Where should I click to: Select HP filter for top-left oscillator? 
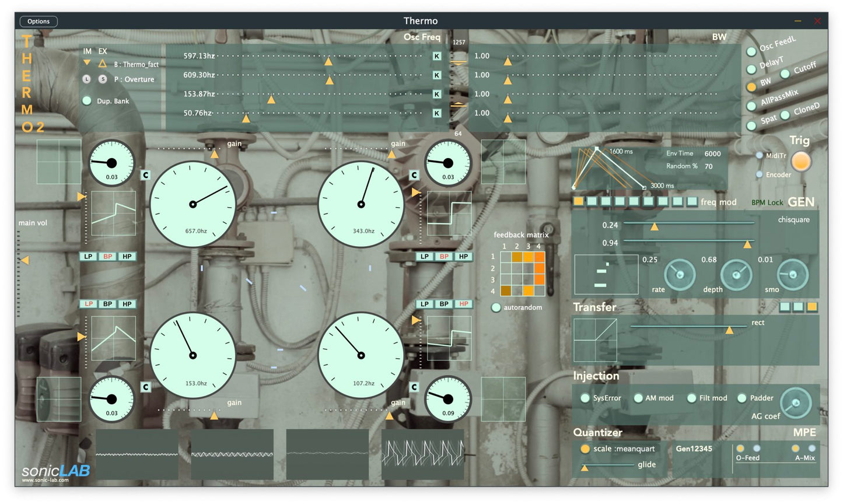[127, 257]
